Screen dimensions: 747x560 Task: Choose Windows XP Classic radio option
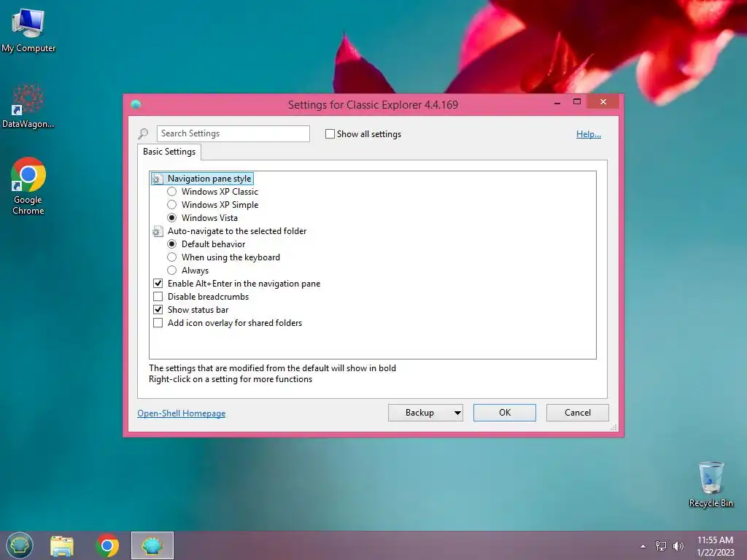click(172, 192)
